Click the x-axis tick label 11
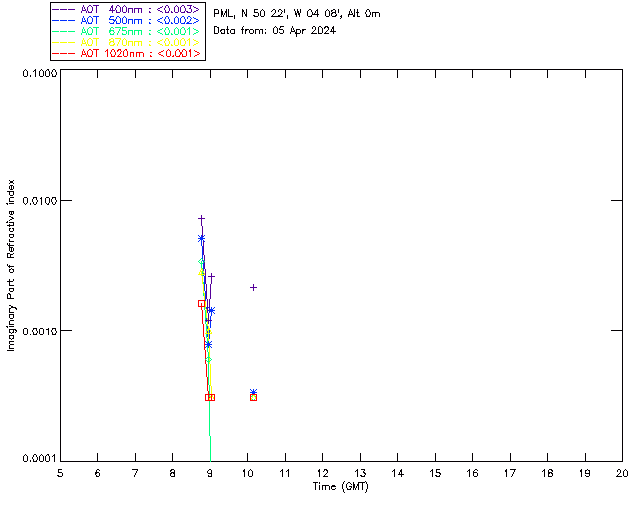640x512 pixels. point(285,473)
